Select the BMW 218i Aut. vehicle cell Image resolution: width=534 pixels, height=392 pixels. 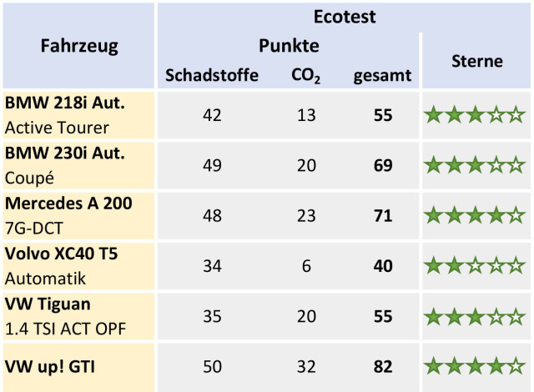[x=78, y=115]
